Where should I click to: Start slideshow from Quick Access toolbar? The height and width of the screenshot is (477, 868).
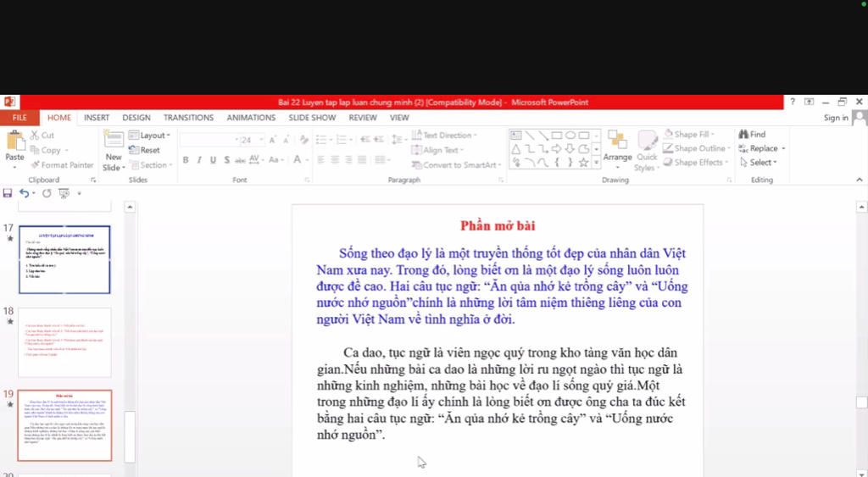(64, 193)
